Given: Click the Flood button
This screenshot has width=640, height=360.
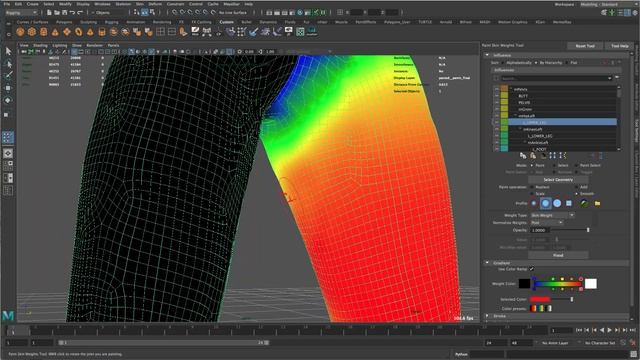Looking at the screenshot, I should [558, 255].
